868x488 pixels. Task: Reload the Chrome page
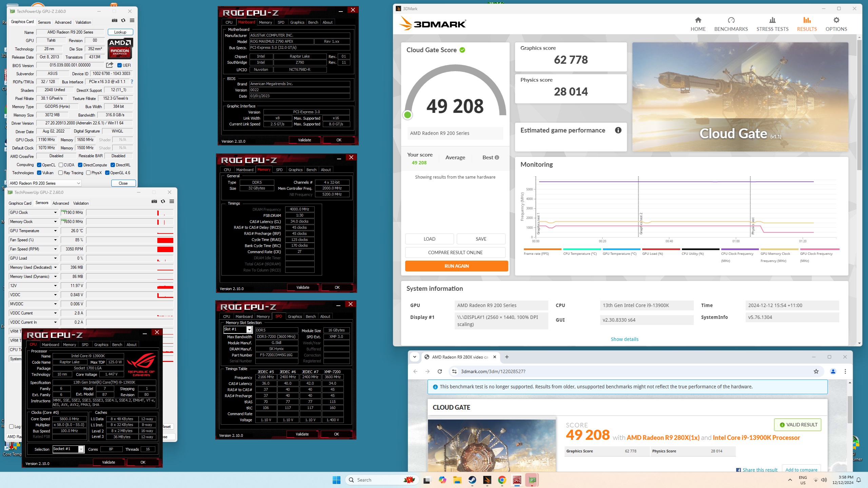440,371
